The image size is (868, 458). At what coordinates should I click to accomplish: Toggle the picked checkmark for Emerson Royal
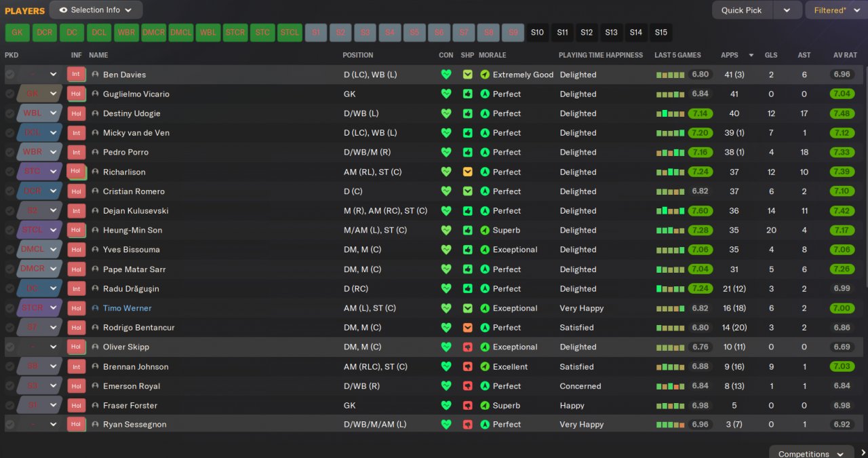coord(9,386)
